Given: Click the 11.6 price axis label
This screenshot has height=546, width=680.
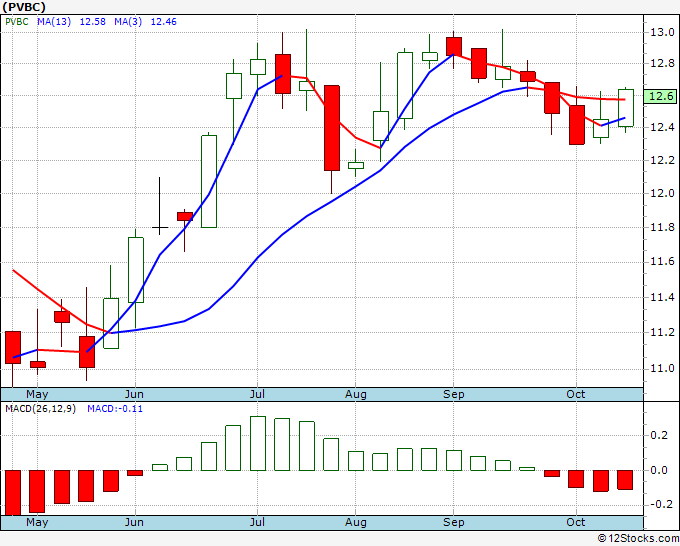Looking at the screenshot, I should tap(662, 262).
